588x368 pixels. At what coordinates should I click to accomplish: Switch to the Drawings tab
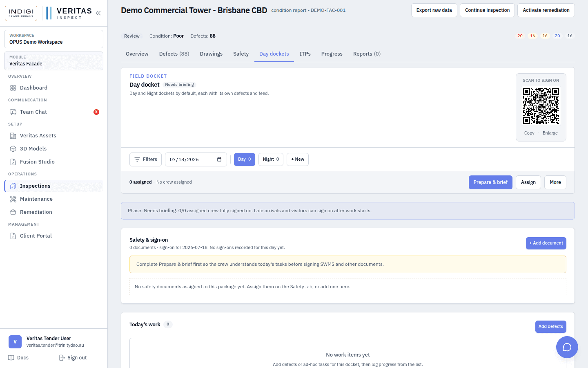pyautogui.click(x=211, y=54)
